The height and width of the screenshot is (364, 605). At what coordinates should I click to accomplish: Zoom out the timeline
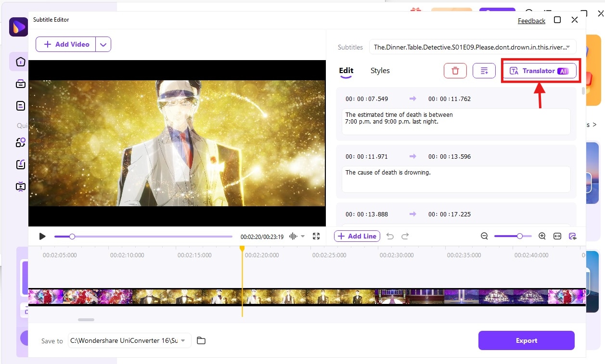click(x=485, y=236)
